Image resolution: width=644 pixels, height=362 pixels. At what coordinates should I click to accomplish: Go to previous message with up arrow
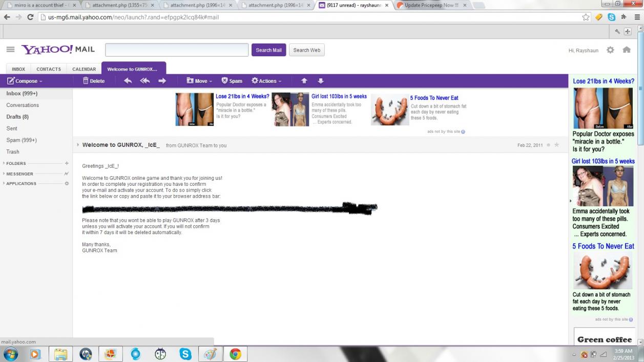304,81
